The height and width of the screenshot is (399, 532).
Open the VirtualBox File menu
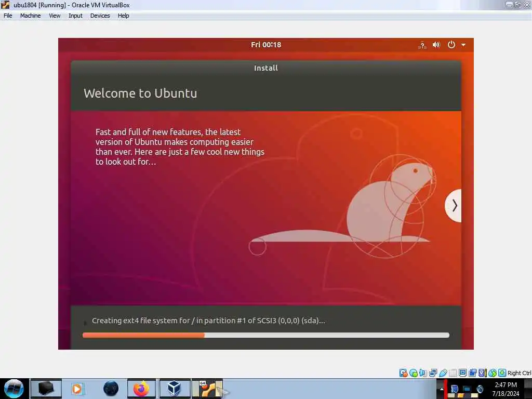pos(8,16)
